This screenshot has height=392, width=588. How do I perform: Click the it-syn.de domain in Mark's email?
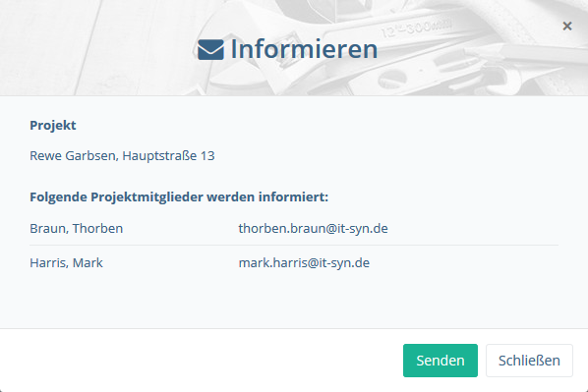pos(344,262)
